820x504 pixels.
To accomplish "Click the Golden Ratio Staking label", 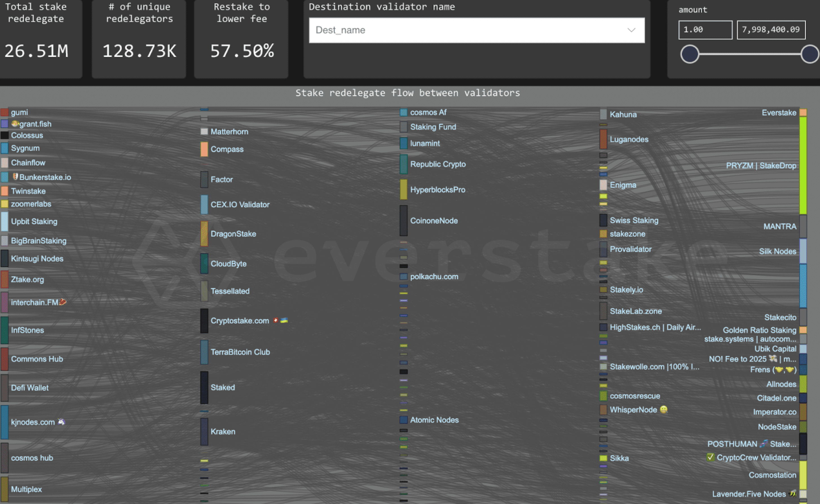I will [760, 330].
